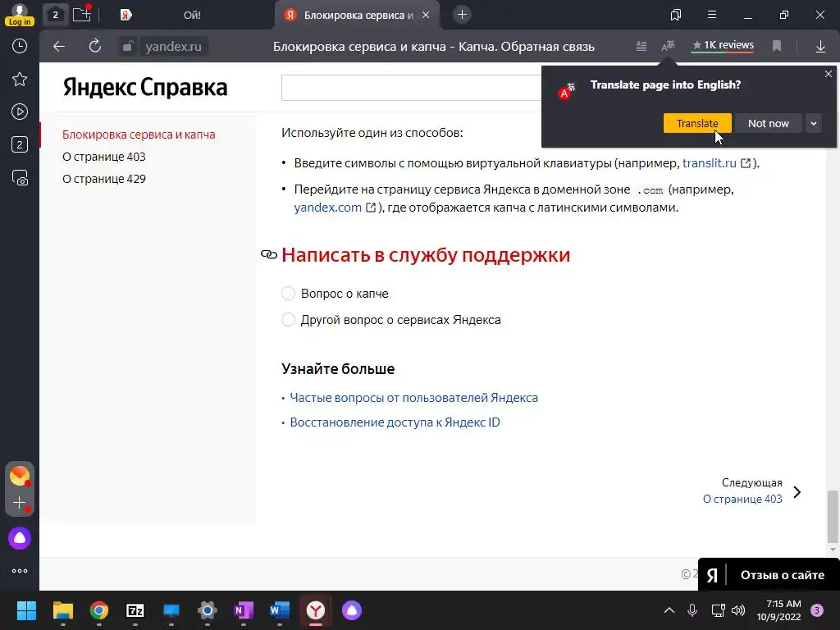Open Microsoft Word from taskbar
This screenshot has height=630, width=840.
pos(280,610)
